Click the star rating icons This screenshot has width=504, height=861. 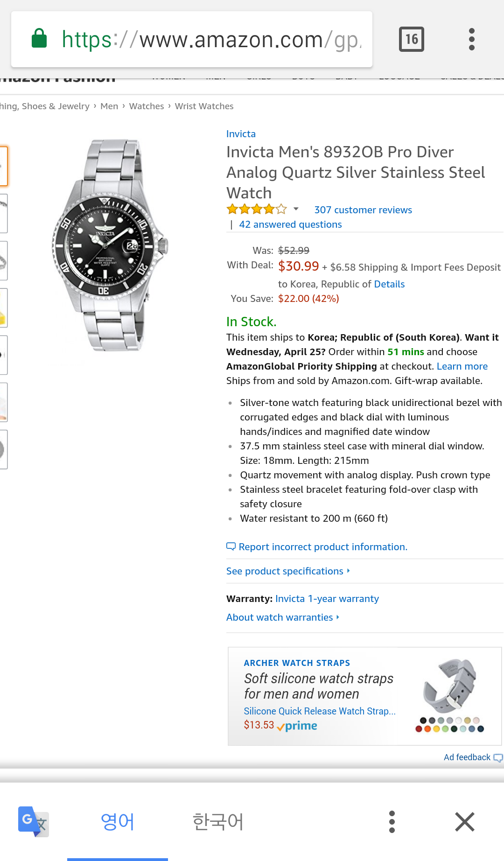click(x=256, y=210)
